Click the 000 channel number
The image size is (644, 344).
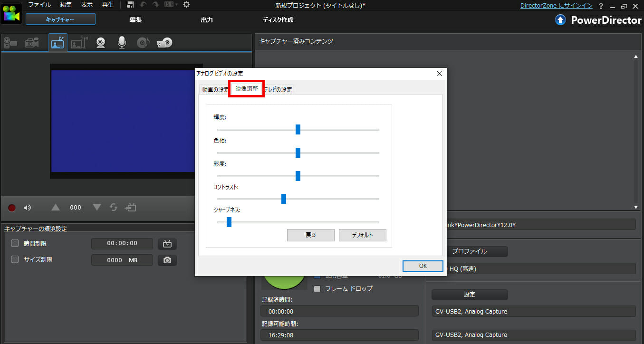coord(76,208)
